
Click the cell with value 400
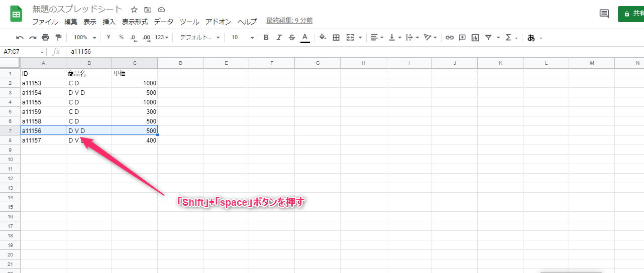pos(135,140)
